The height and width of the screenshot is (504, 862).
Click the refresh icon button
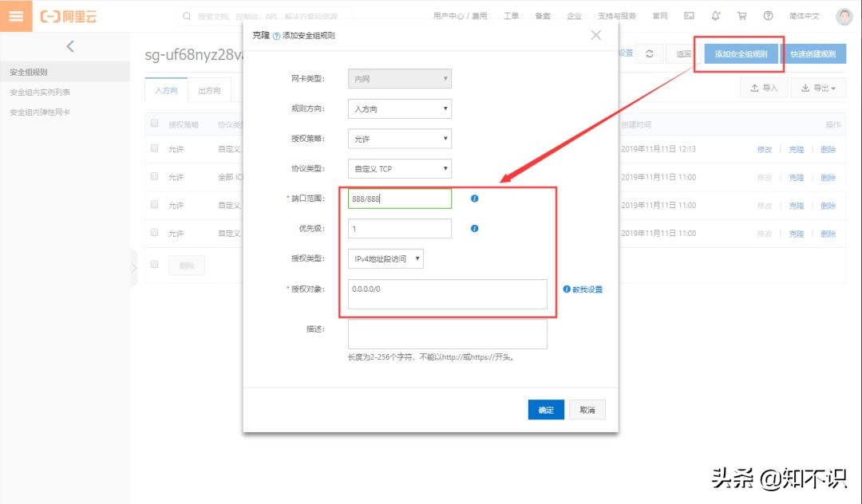tap(650, 53)
